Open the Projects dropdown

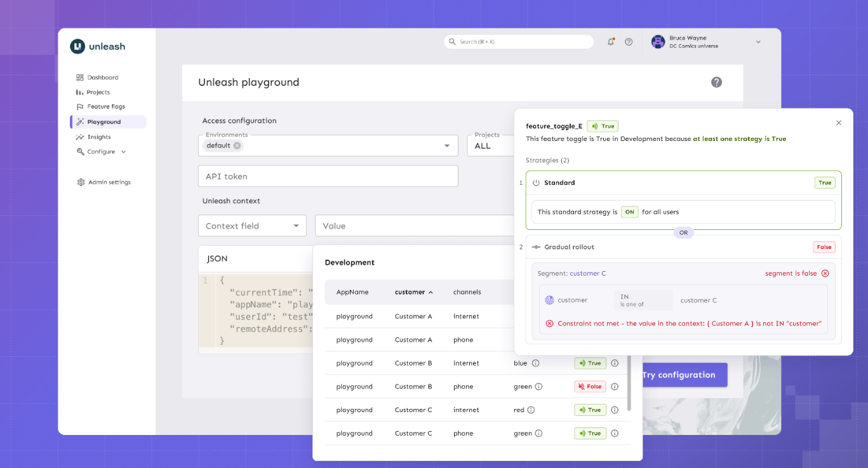click(x=491, y=145)
